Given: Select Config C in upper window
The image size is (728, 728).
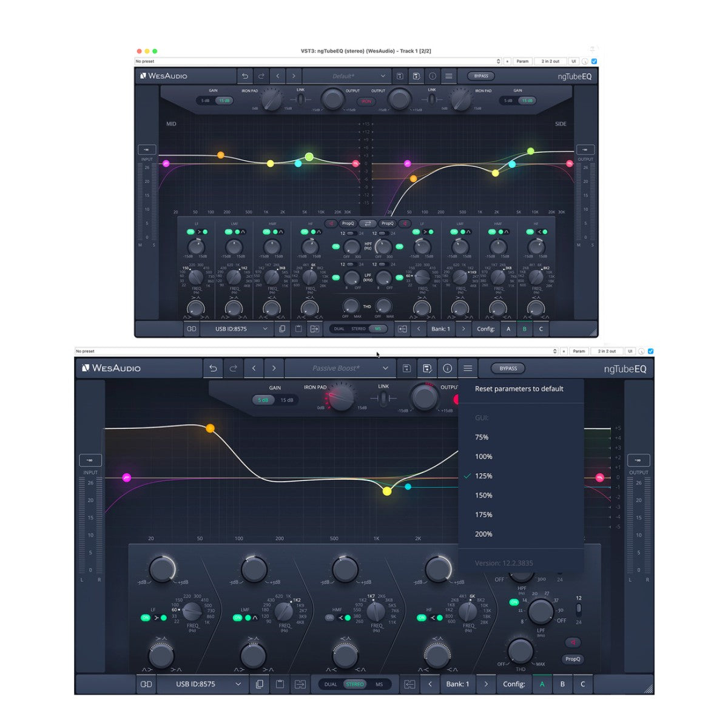Looking at the screenshot, I should (541, 329).
